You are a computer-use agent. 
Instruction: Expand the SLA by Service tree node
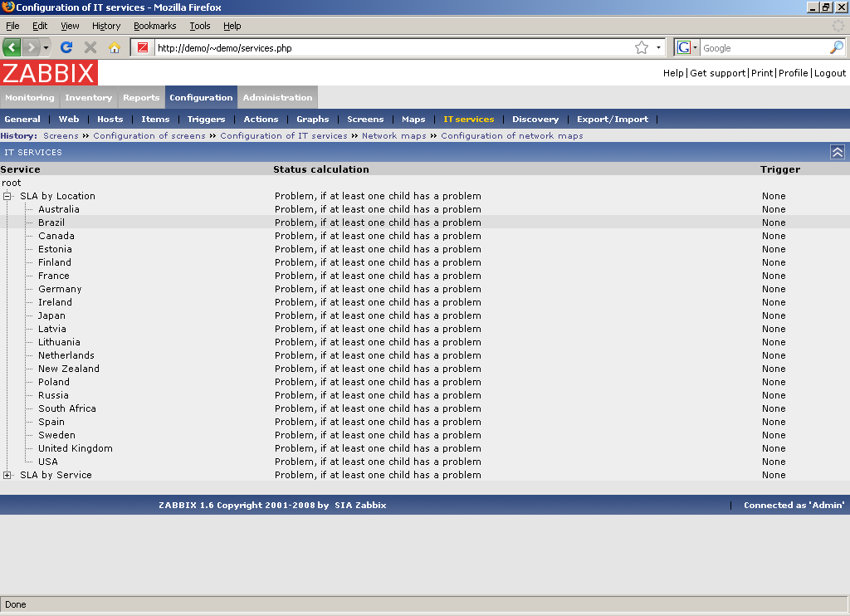(7, 475)
